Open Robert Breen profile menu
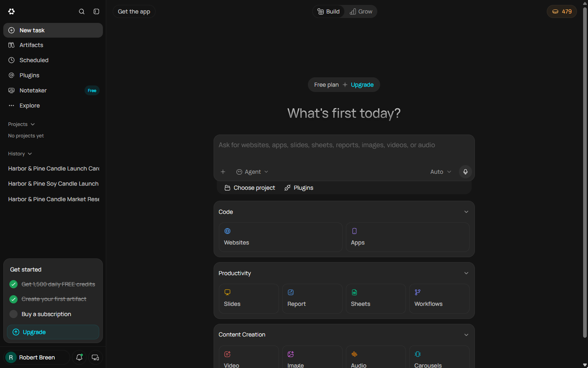 pos(37,357)
